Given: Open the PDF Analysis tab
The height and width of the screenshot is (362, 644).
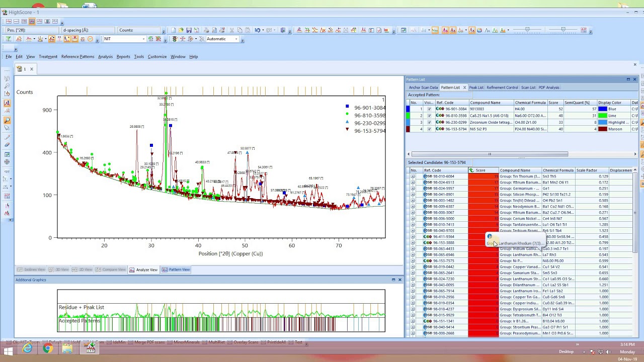Looking at the screenshot, I should [x=549, y=87].
